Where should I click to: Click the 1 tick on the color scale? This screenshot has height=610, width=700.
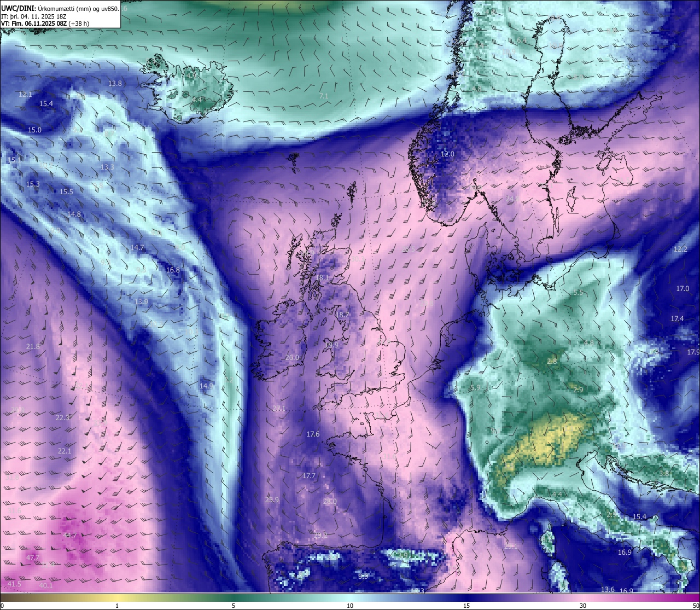pos(117,606)
